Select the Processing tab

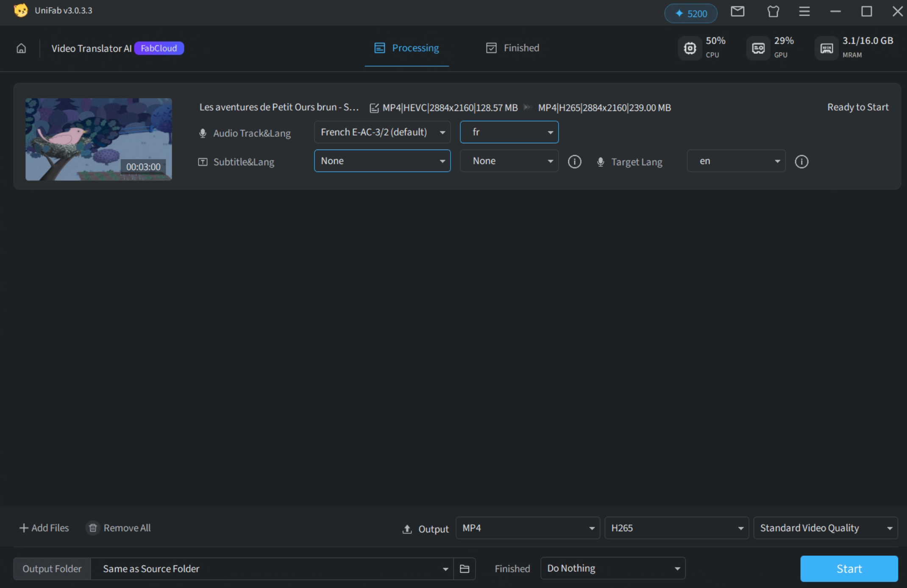(407, 48)
